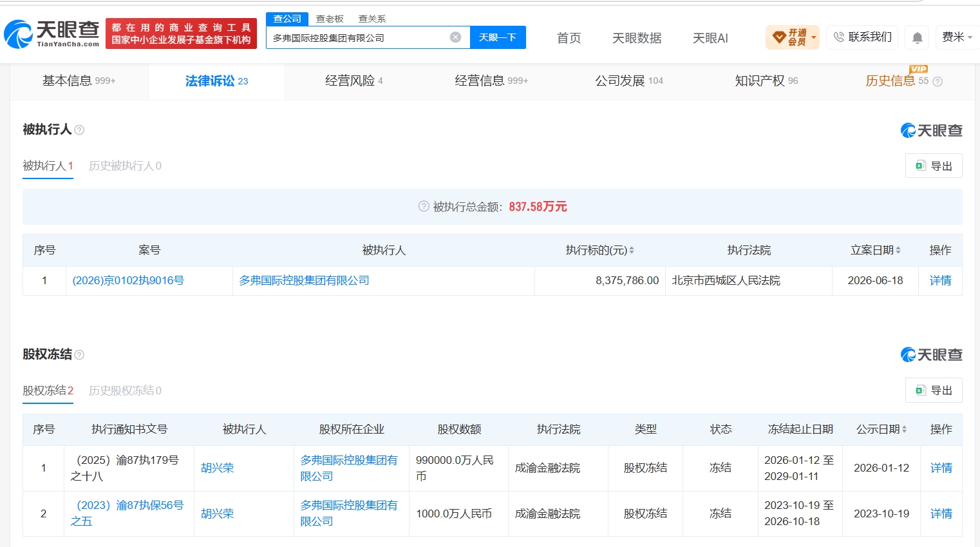980x547 pixels.
Task: Open company link in freeze row 1
Action: pos(349,468)
